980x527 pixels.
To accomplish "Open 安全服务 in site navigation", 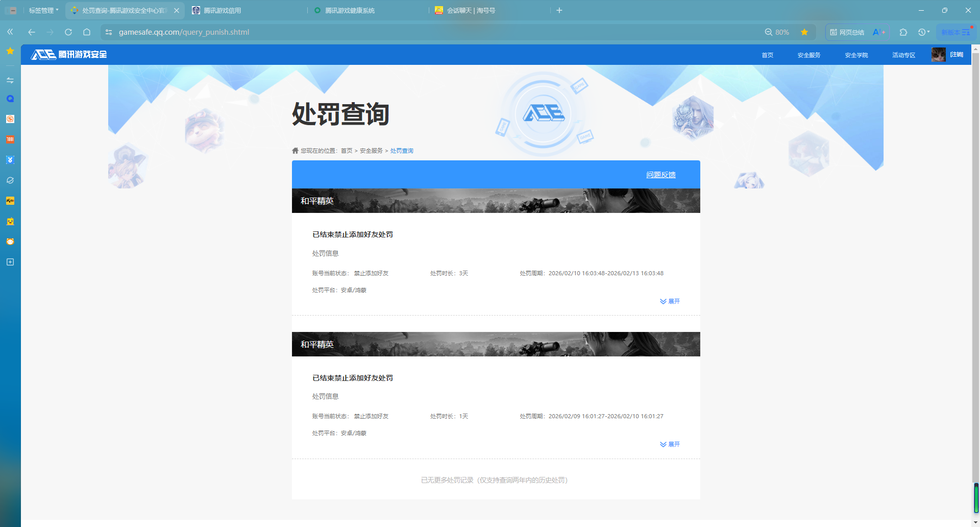I will [x=808, y=55].
